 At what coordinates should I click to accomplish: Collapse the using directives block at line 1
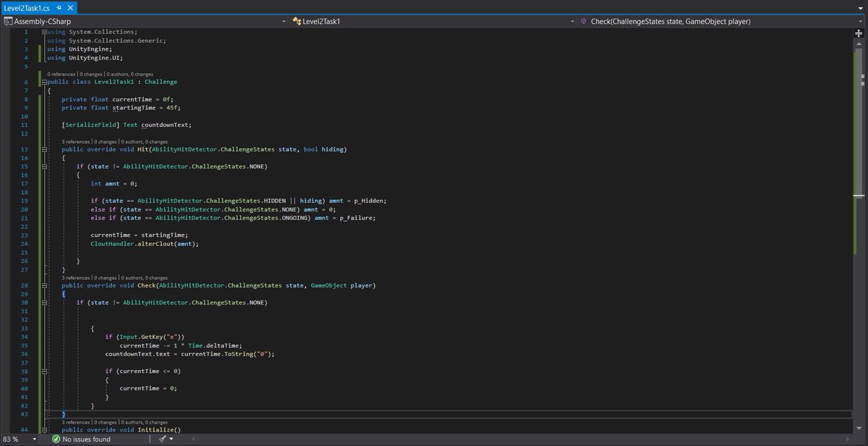(x=44, y=33)
